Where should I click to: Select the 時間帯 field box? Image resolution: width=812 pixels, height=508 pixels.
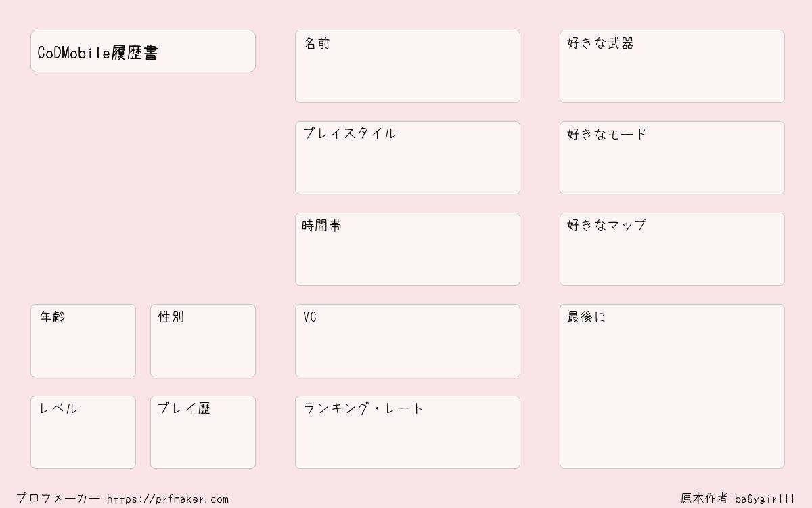[x=407, y=249]
